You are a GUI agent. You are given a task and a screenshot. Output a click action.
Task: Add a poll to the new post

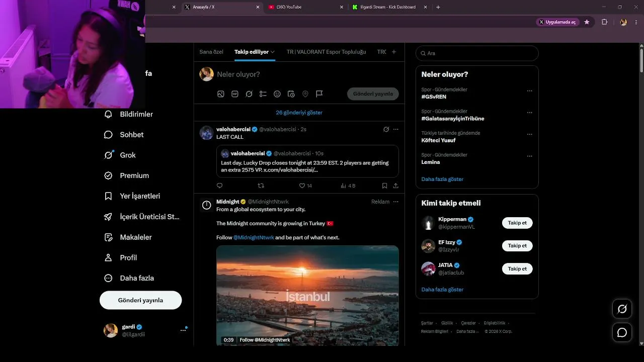pyautogui.click(x=263, y=94)
